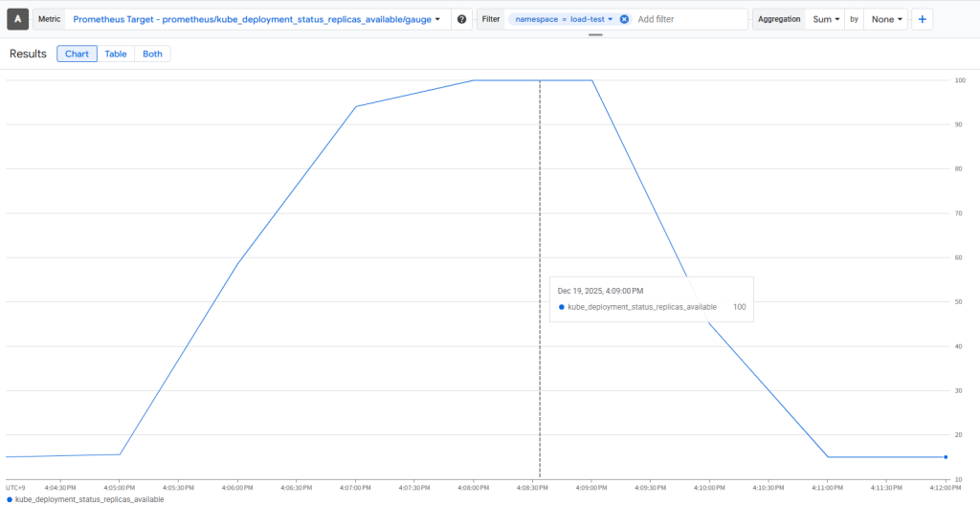Click the plus button to add query

[x=923, y=19]
